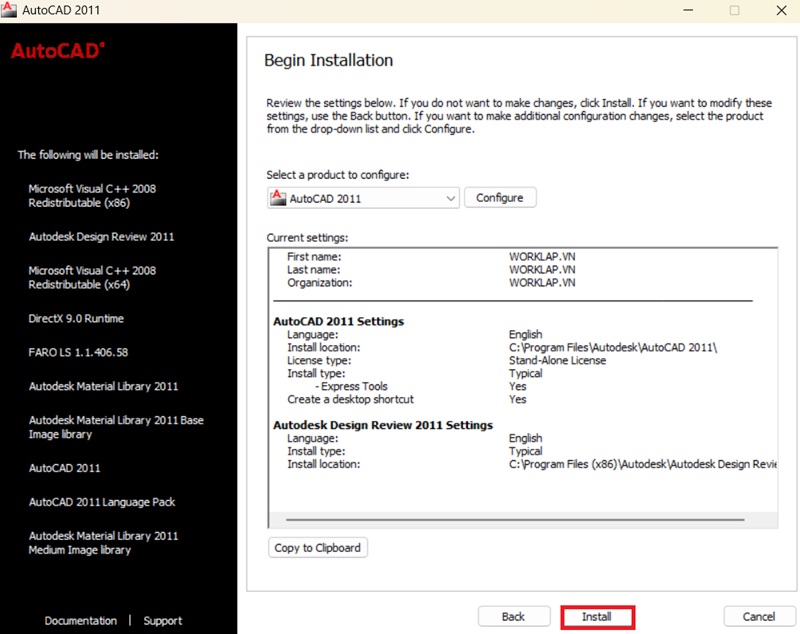Copy the current settings to clipboard
800x634 pixels.
[317, 547]
